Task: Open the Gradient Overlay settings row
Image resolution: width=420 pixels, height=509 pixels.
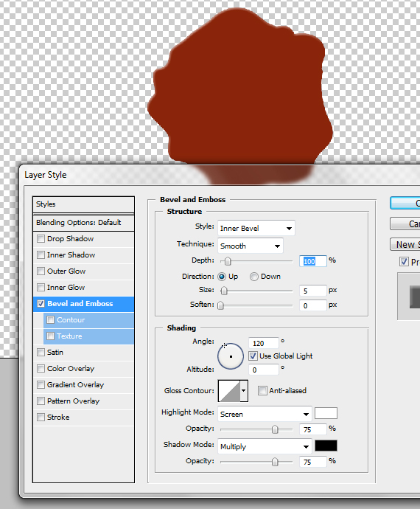Action: coord(83,385)
